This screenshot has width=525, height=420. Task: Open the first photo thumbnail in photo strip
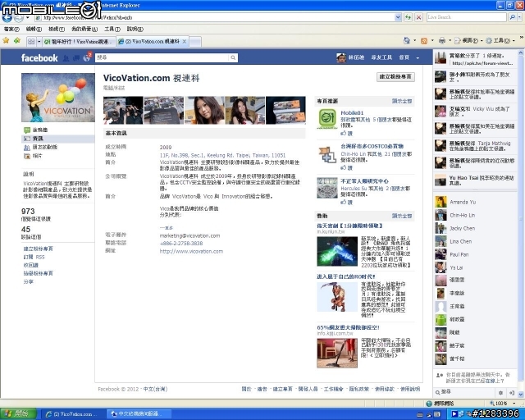click(123, 110)
